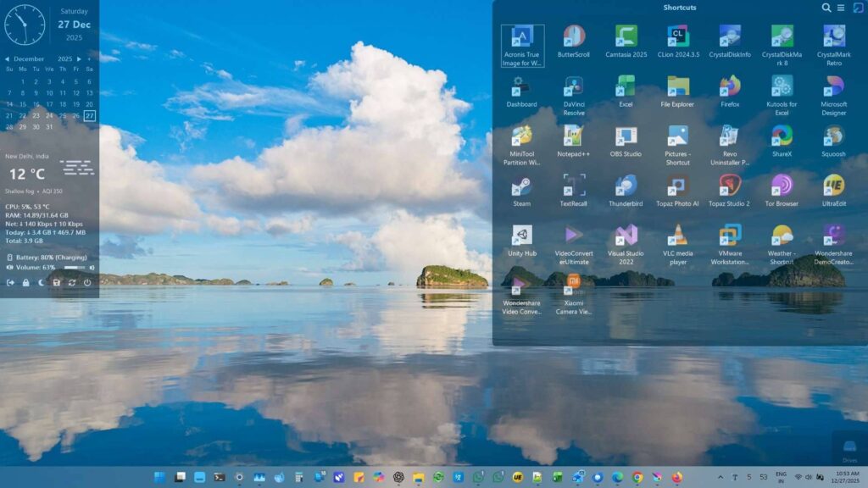868x488 pixels.
Task: Mute volume via the widget speaker icon
Action: tap(9, 267)
